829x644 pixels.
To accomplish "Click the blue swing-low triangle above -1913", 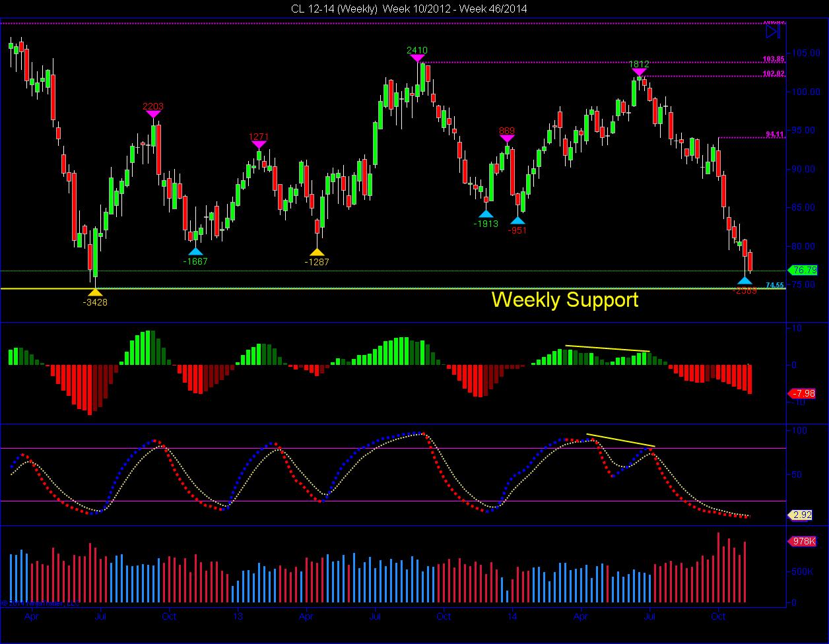I will (x=486, y=213).
